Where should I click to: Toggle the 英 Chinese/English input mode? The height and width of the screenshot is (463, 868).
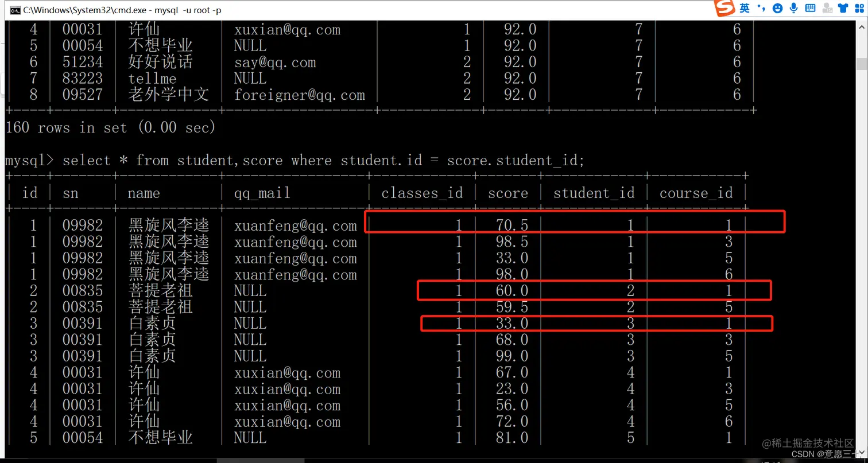pyautogui.click(x=745, y=8)
